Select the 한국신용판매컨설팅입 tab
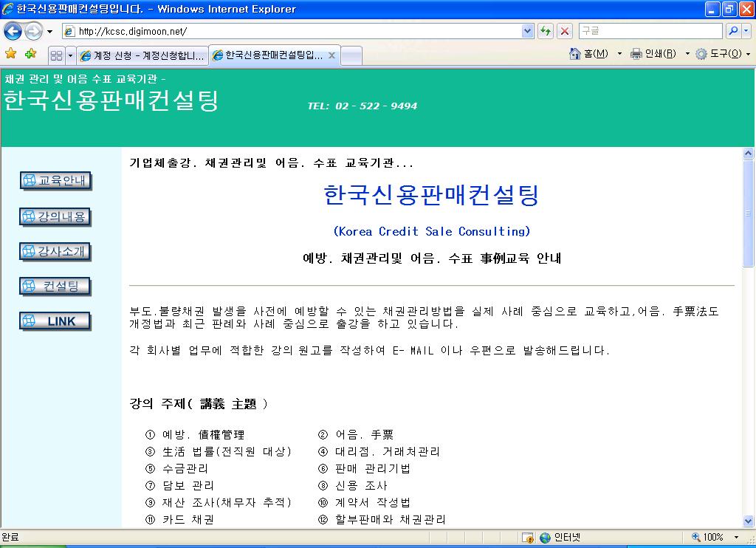This screenshot has width=756, height=548. click(275, 55)
